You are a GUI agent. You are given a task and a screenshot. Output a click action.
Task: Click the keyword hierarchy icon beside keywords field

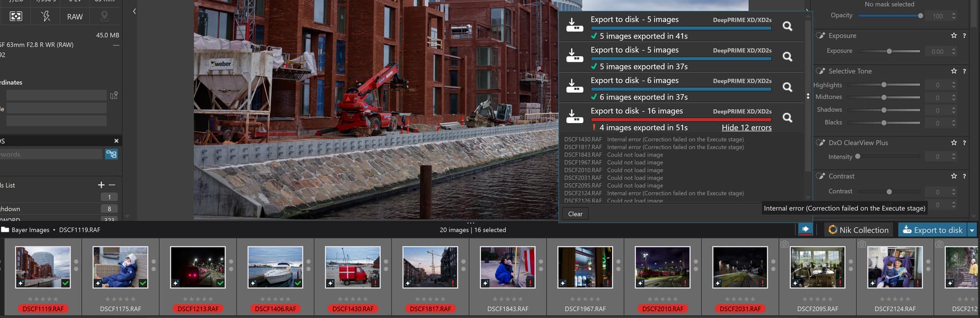point(111,154)
